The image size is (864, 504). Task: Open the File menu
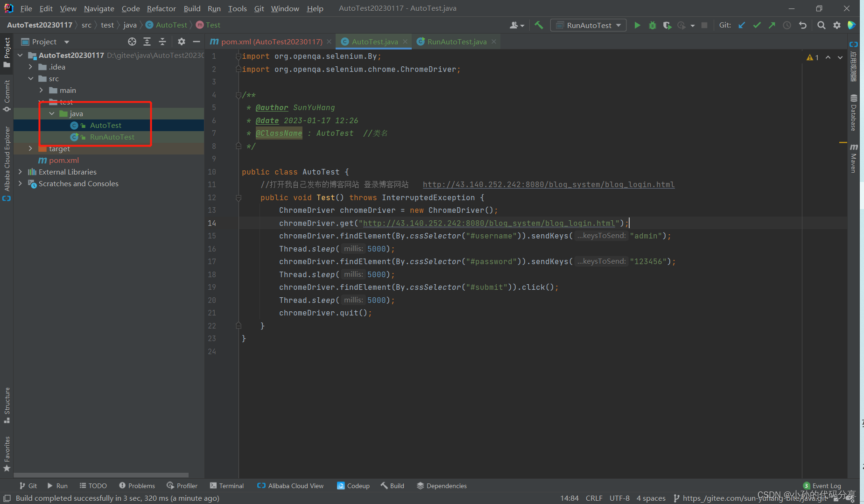pyautogui.click(x=26, y=8)
